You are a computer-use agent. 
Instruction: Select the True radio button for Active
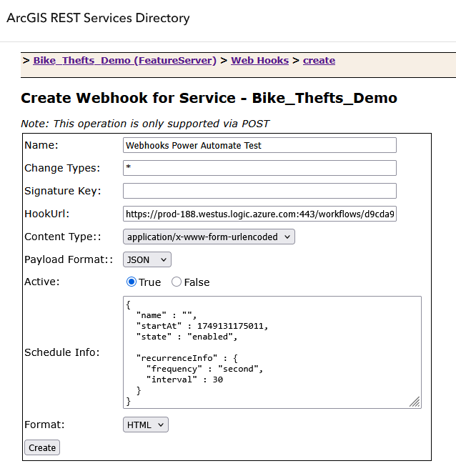[132, 282]
